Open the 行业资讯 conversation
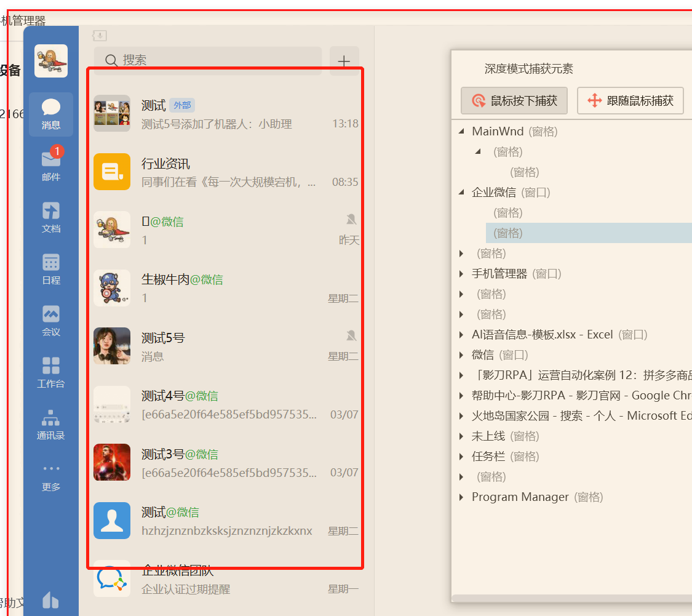 [x=226, y=172]
